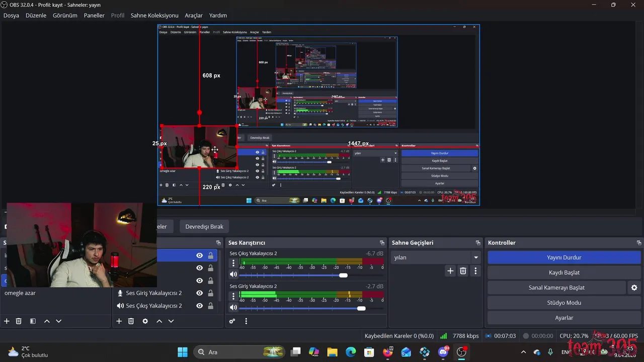
Task: Open advanced audio properties gears icon
Action: [232, 321]
